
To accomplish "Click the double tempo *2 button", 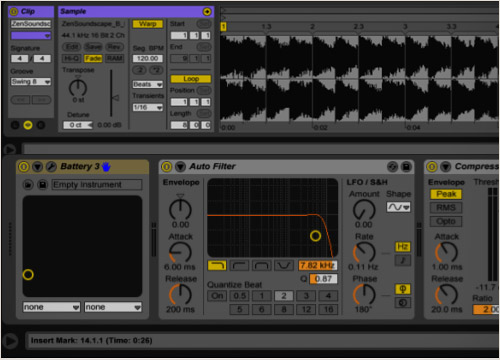I will (x=156, y=70).
